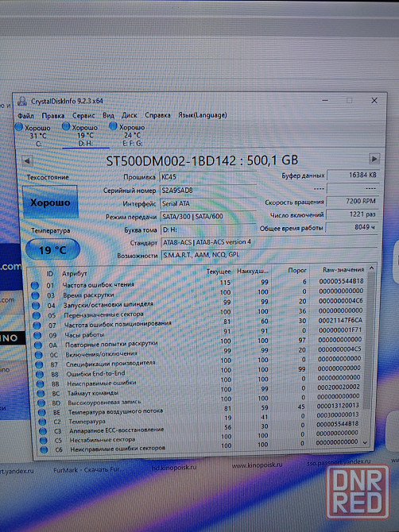Click the blue status icon for attribute 0A
Screen dimensions: 399x532
(38, 345)
